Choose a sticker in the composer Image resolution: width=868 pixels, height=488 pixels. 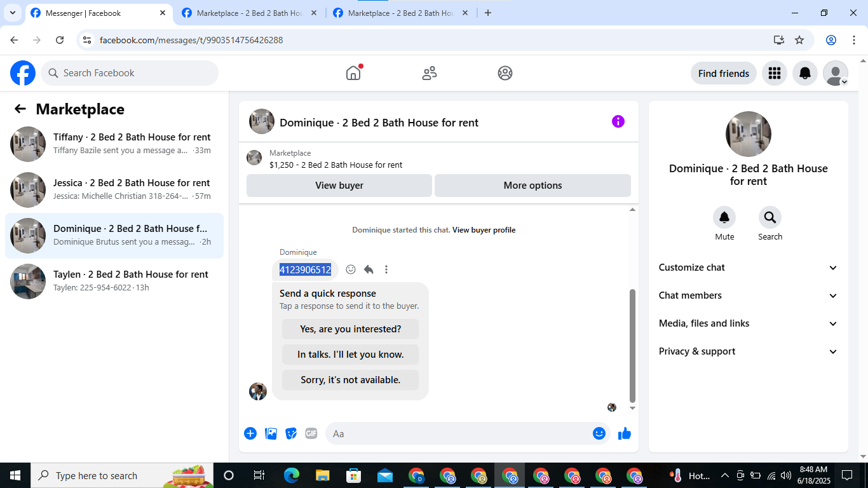click(291, 433)
